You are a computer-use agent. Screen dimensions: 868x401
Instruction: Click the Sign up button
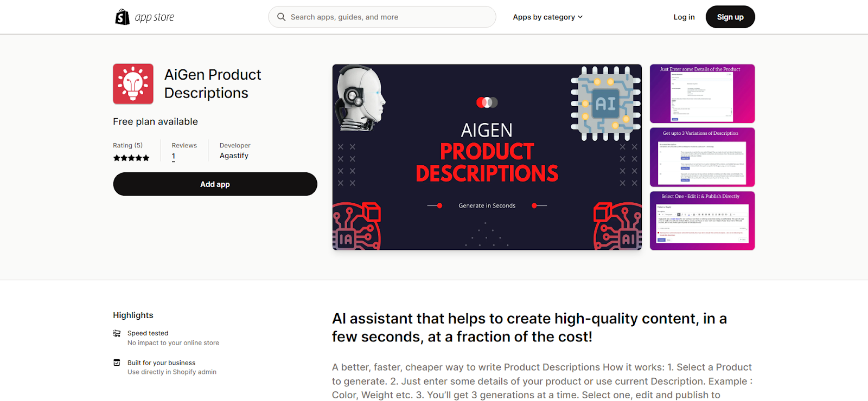tap(730, 17)
